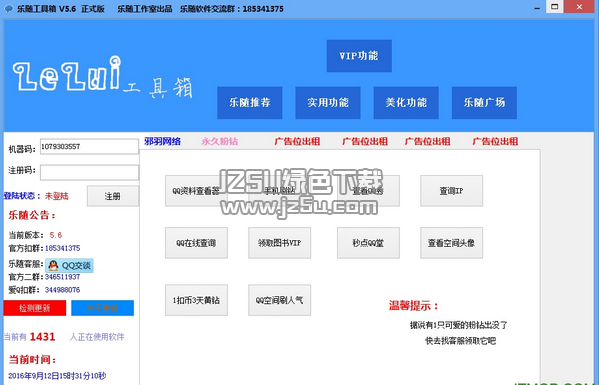The height and width of the screenshot is (385, 599).
Task: Open the VIP功能 tab
Action: click(x=359, y=56)
